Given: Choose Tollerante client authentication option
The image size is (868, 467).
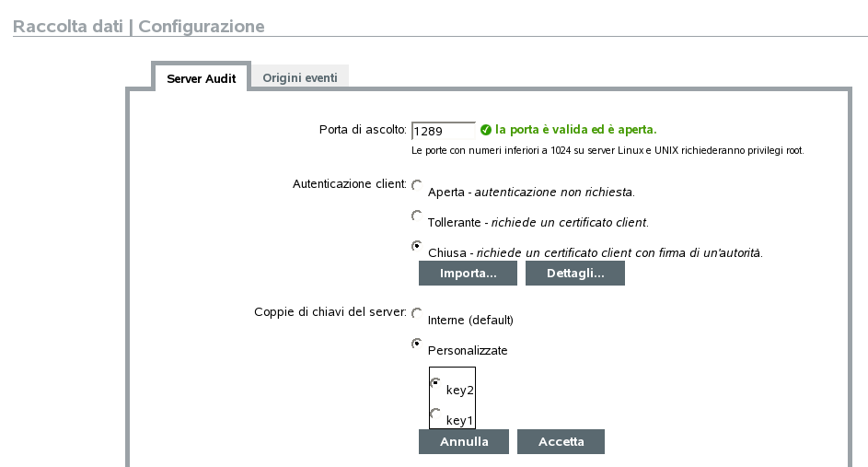Looking at the screenshot, I should pos(416,216).
